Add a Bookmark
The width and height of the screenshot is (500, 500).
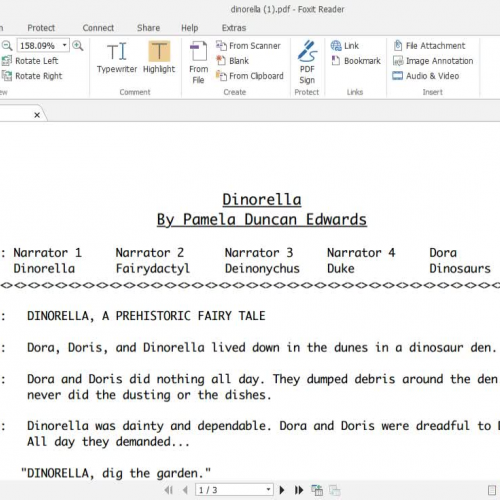point(356,61)
